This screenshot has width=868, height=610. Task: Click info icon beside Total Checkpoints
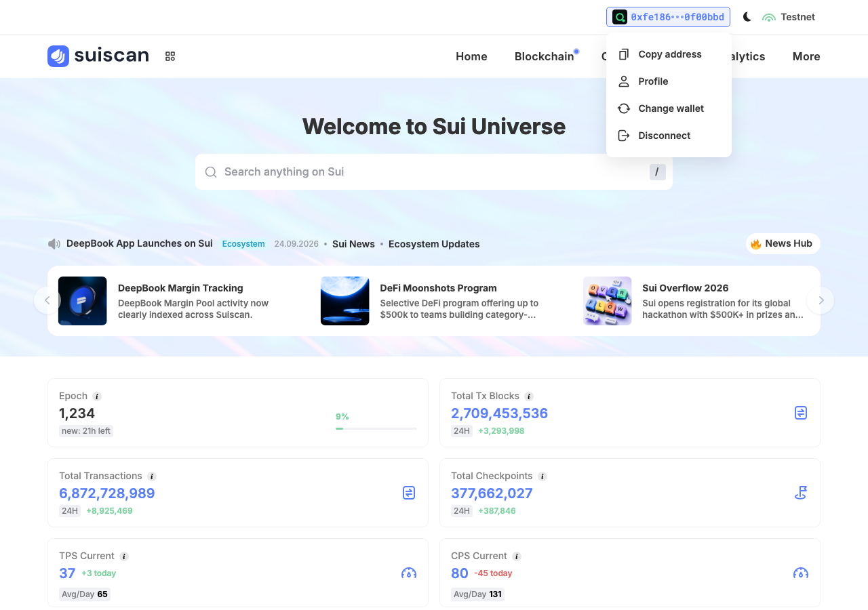542,476
